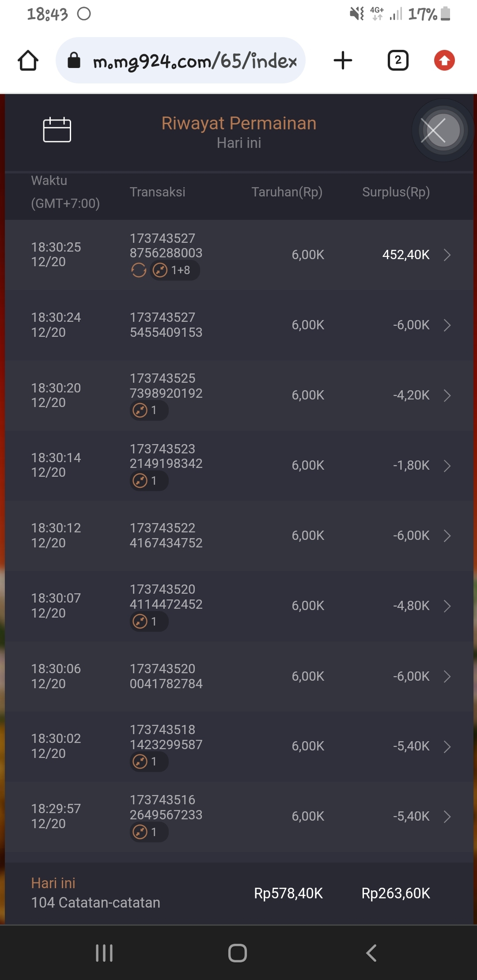
Task: Open the calendar date filter icon
Action: 57,130
